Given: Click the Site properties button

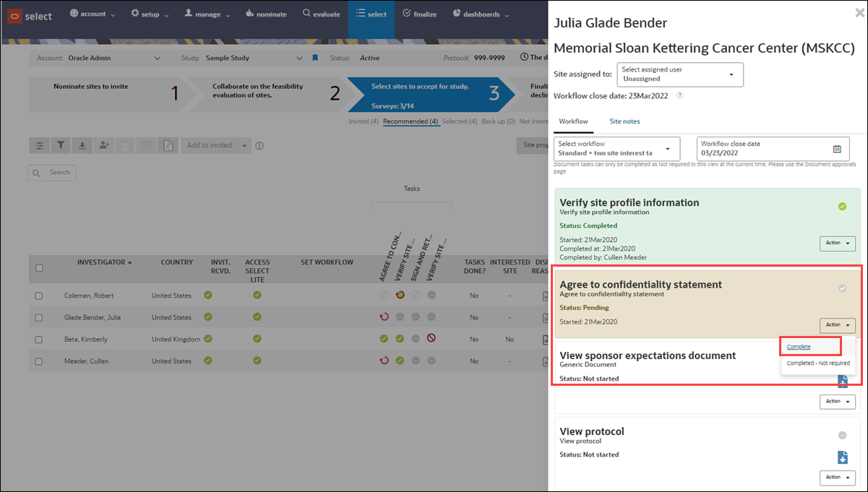Looking at the screenshot, I should (533, 145).
